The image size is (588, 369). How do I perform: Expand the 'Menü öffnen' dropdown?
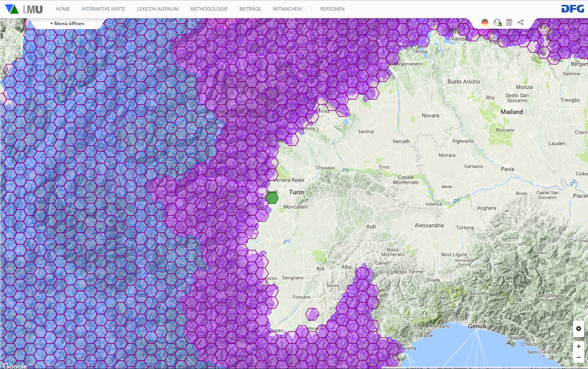[x=67, y=24]
